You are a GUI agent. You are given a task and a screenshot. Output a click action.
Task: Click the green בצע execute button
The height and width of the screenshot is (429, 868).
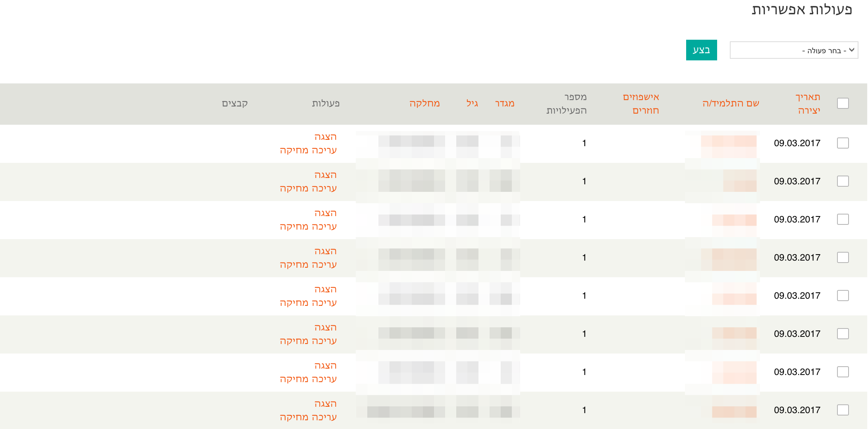coord(701,50)
